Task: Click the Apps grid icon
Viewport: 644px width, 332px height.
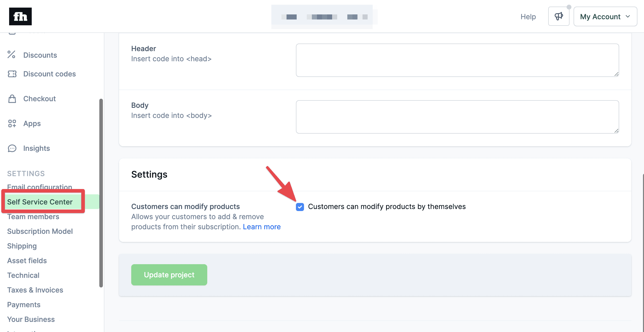Action: click(12, 123)
